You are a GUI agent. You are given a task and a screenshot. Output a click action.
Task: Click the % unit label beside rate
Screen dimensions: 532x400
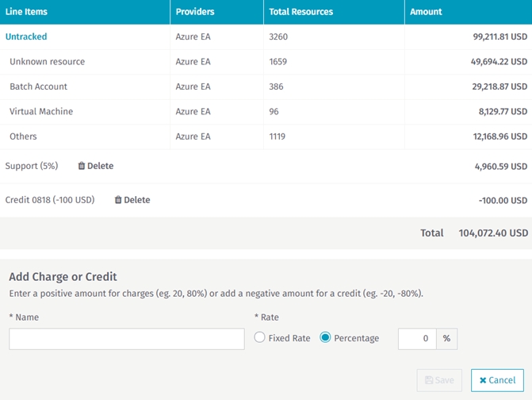coord(447,339)
